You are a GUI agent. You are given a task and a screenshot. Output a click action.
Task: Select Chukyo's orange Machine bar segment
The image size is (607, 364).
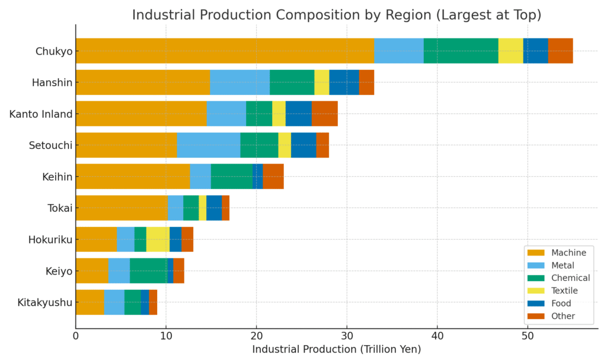[225, 51]
